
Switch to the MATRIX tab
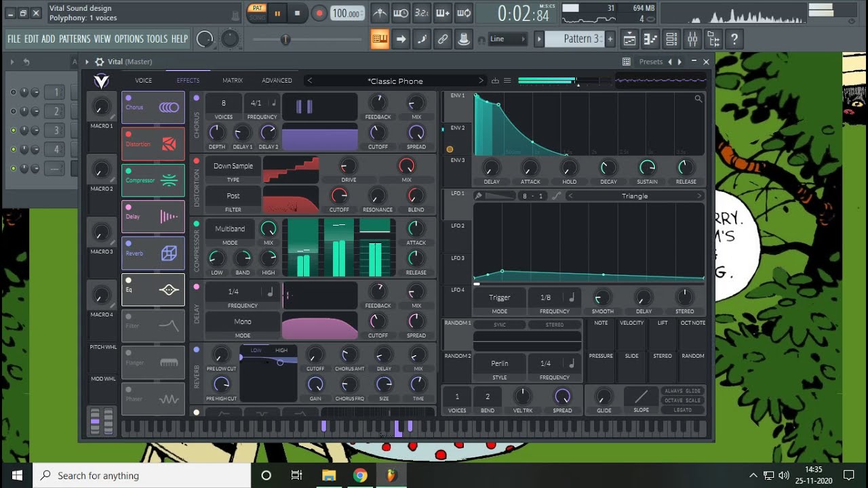(x=233, y=80)
